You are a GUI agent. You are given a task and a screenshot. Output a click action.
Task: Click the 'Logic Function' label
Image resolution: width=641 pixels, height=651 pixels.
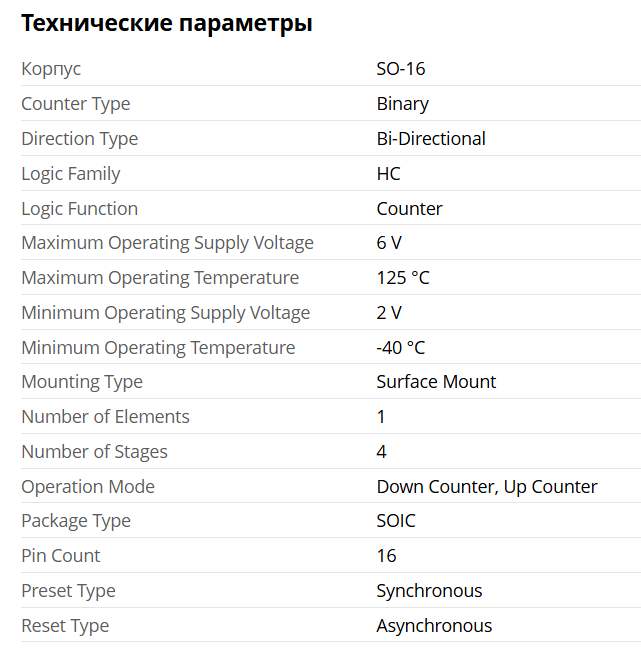pyautogui.click(x=80, y=209)
